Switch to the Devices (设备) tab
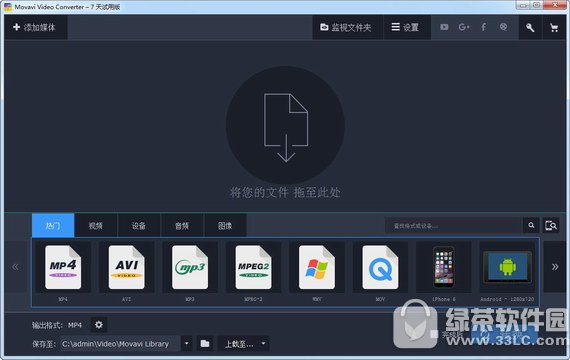The image size is (570, 360). 139,225
